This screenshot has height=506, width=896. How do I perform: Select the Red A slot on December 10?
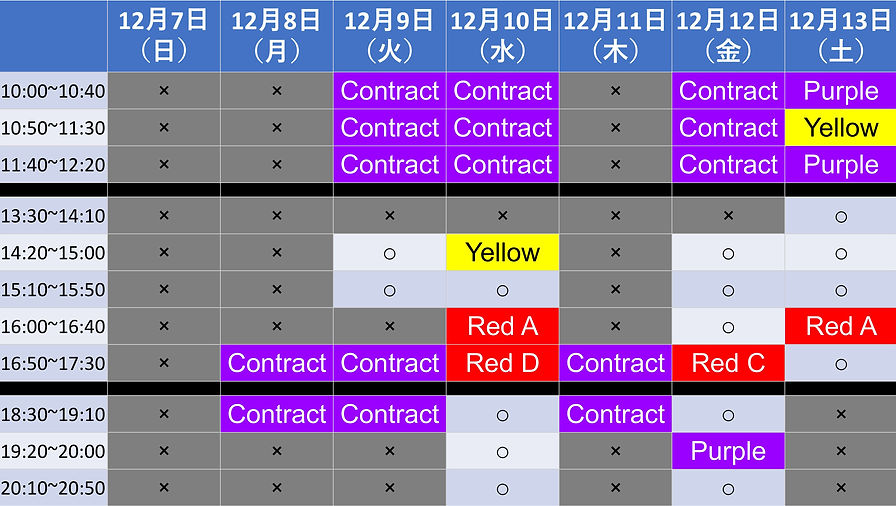click(502, 326)
